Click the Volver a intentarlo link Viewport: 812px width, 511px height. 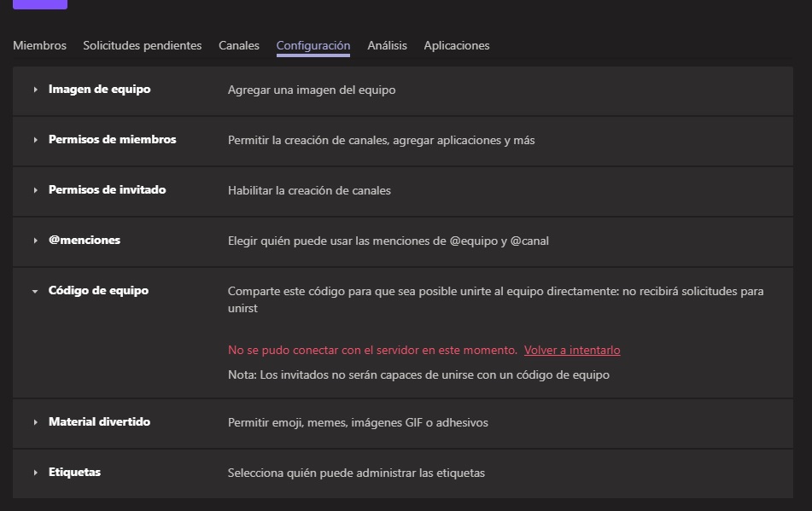click(x=572, y=350)
